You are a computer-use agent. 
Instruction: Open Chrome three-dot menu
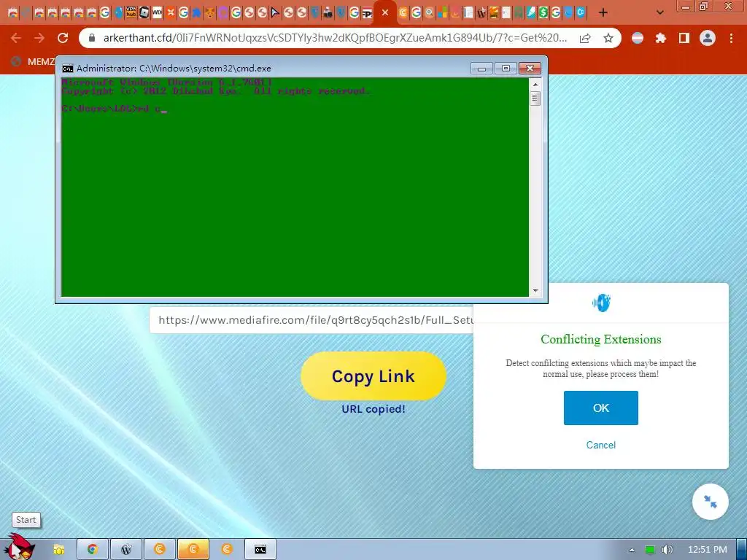731,38
